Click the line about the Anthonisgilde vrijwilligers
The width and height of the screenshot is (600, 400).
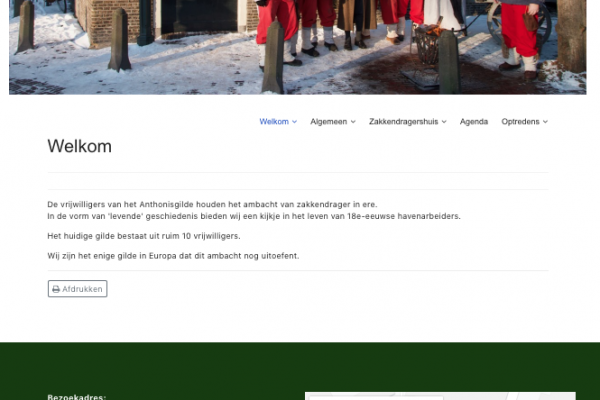(212, 204)
